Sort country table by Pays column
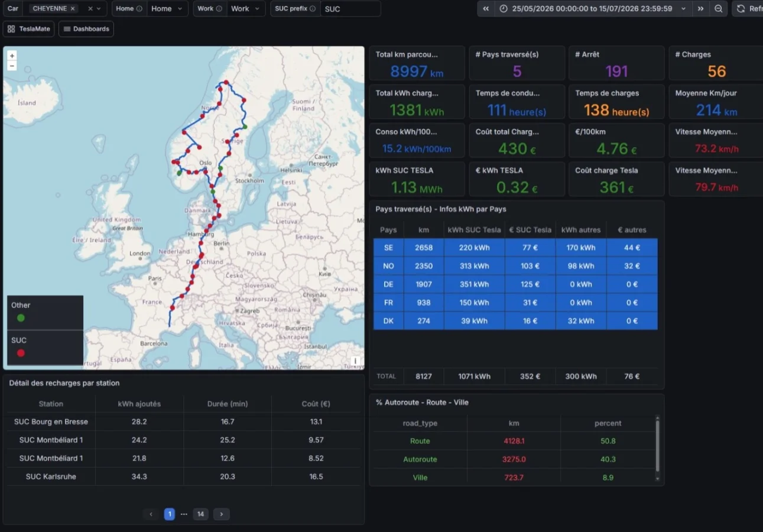763x532 pixels. [x=388, y=230]
